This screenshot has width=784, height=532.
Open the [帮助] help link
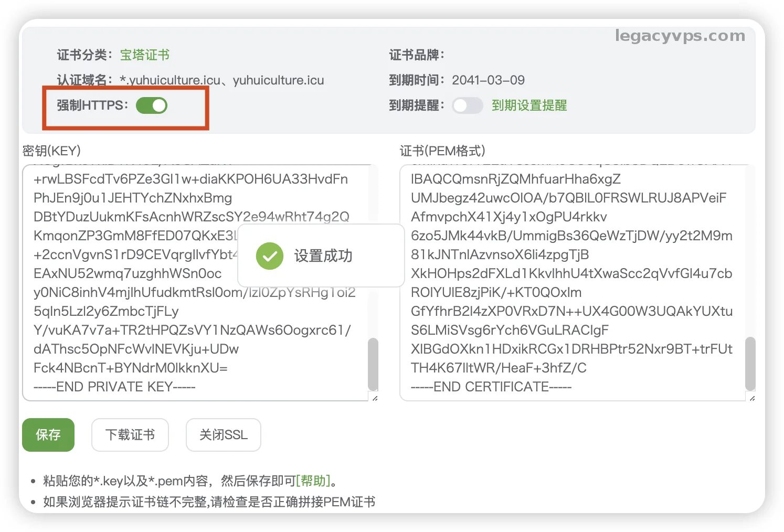coord(313,481)
